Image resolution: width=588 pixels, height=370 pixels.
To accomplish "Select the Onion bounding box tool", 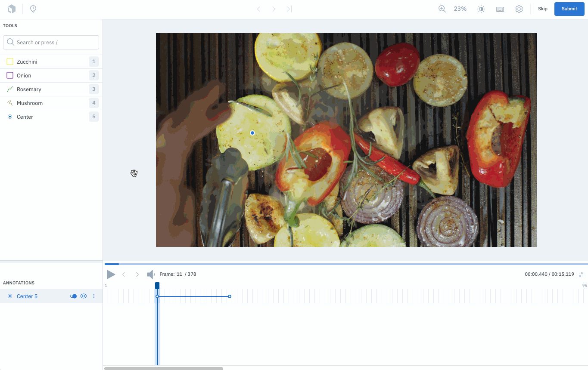I will click(x=51, y=75).
